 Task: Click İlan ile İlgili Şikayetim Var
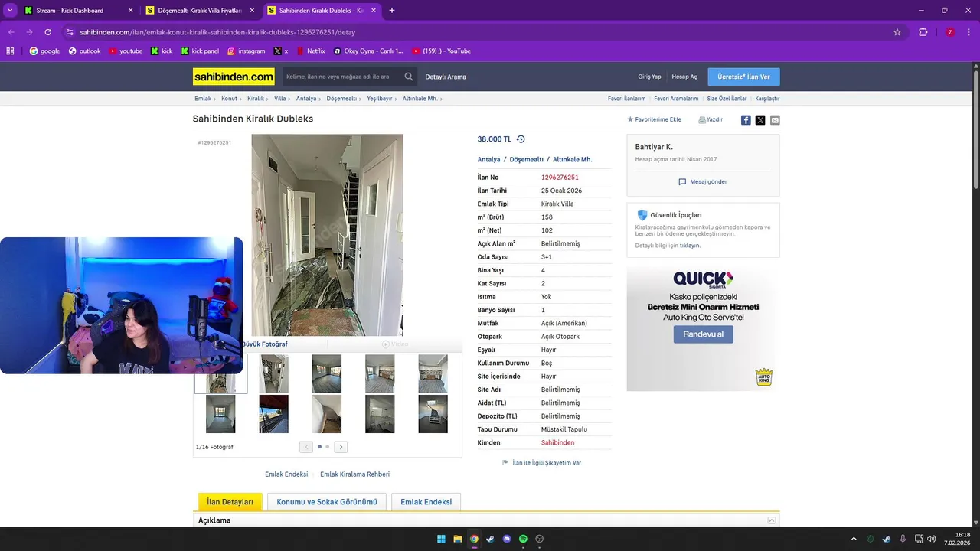pos(547,463)
